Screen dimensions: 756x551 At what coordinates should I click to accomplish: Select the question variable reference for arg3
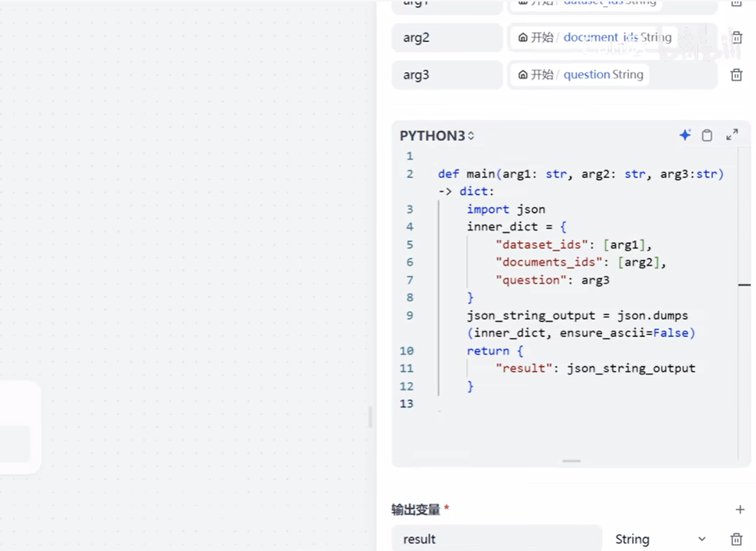point(580,75)
